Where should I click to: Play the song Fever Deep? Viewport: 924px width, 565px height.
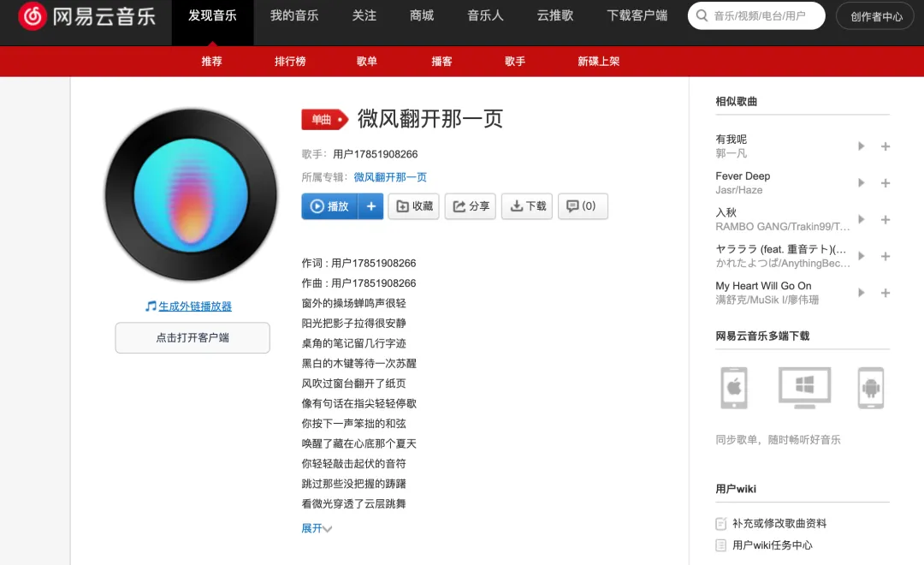click(x=861, y=183)
